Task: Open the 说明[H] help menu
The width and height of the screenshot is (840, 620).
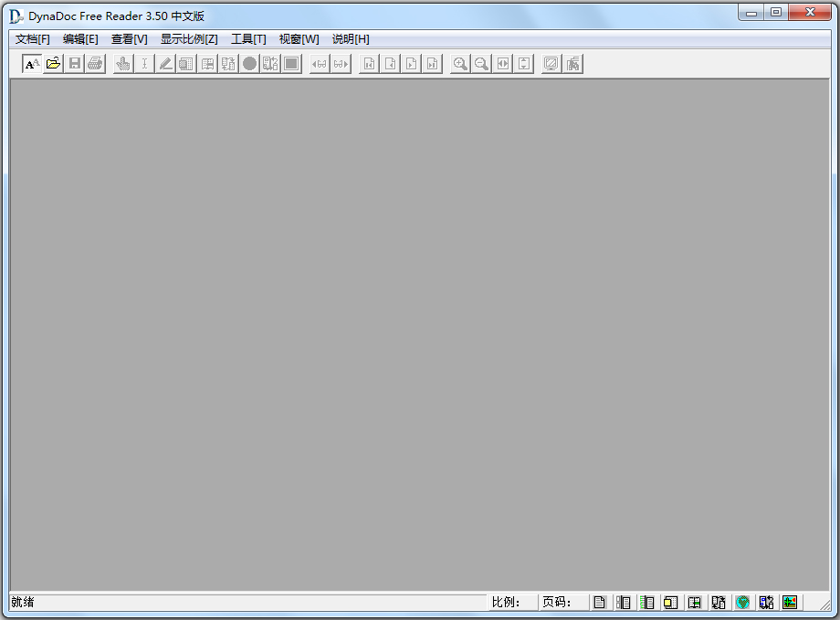Action: [x=351, y=39]
